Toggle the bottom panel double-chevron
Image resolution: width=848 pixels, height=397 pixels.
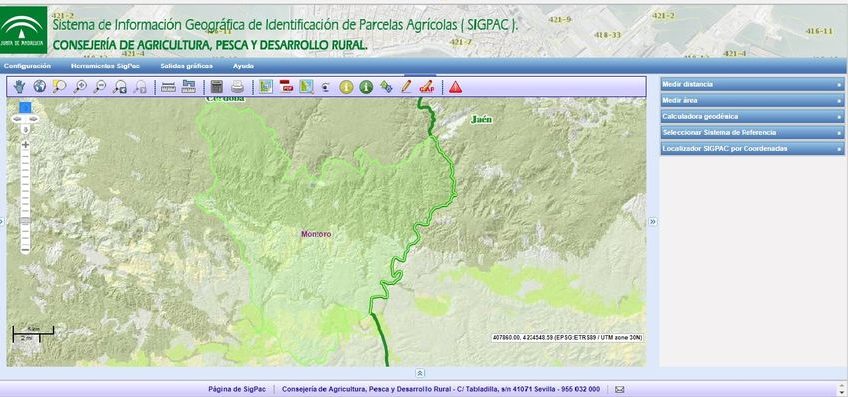tap(420, 373)
